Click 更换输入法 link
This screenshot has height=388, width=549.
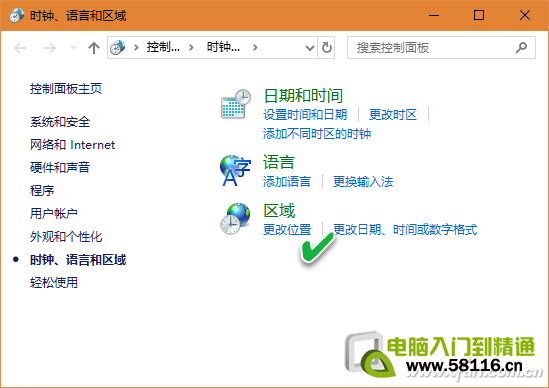click(363, 181)
